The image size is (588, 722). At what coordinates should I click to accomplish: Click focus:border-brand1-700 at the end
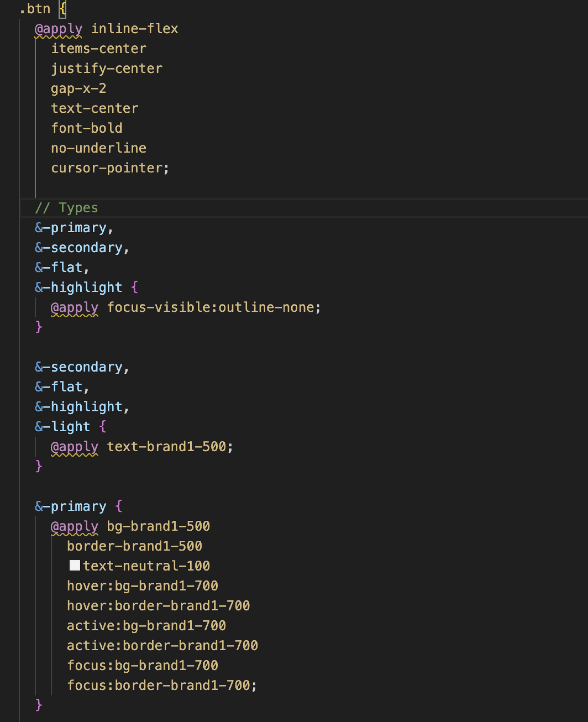[159, 686]
